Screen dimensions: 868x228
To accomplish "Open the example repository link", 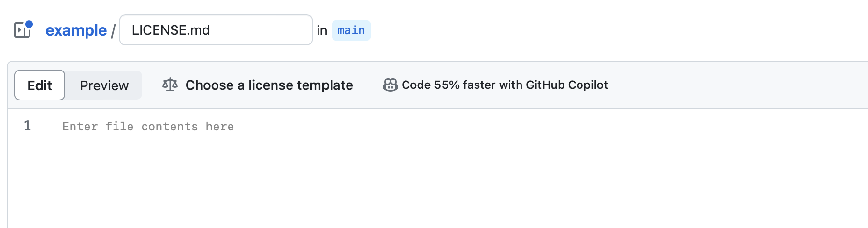I will coord(76,30).
